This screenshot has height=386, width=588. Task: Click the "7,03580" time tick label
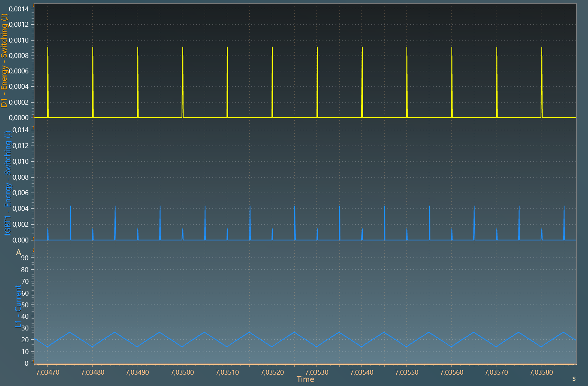click(541, 372)
